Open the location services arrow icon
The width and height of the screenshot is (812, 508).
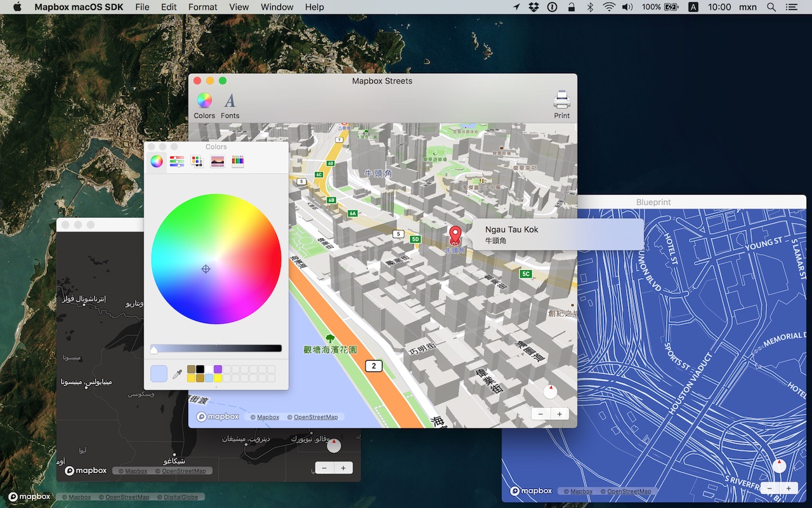pyautogui.click(x=516, y=7)
